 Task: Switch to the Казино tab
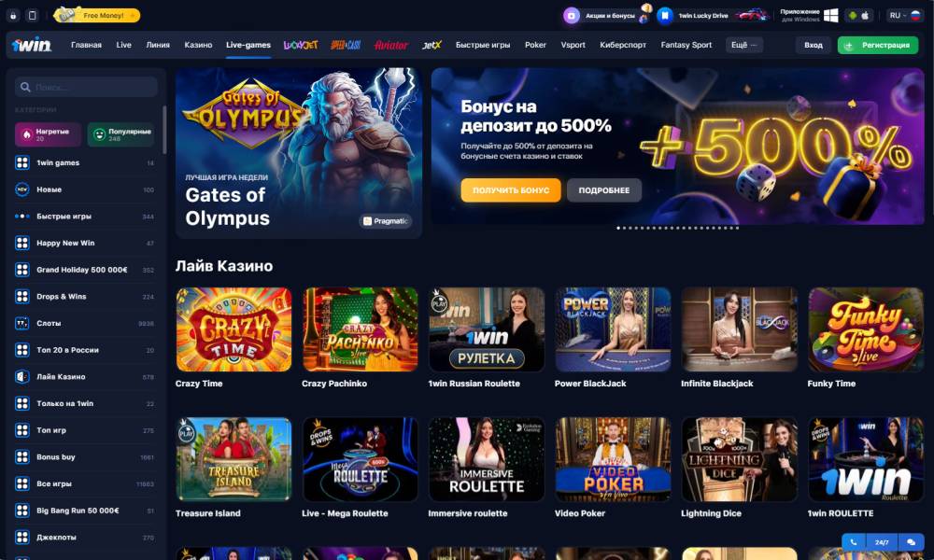pyautogui.click(x=198, y=45)
